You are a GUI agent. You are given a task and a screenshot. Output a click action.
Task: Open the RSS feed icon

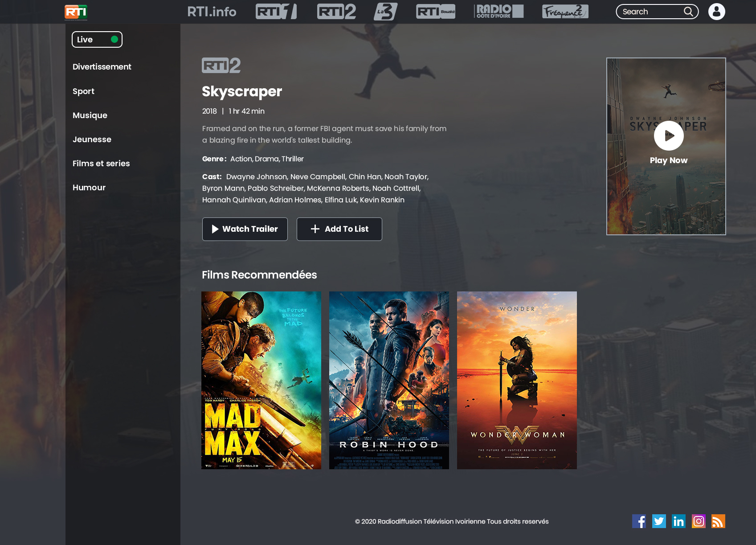tap(718, 521)
